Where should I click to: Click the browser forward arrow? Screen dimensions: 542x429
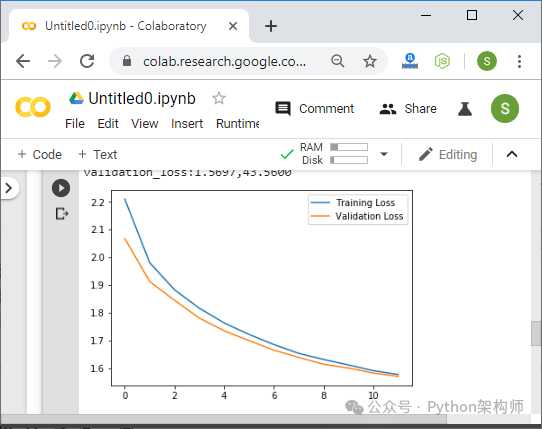(55, 62)
